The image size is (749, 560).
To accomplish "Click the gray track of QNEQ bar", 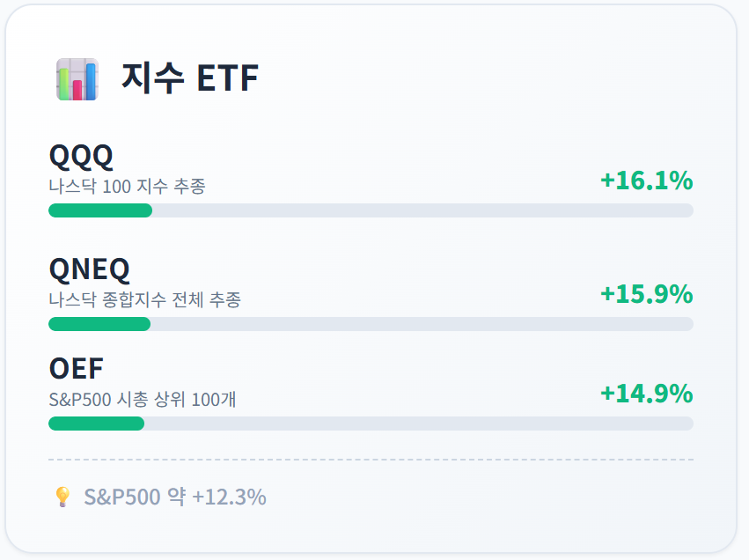I will pyautogui.click(x=422, y=324).
